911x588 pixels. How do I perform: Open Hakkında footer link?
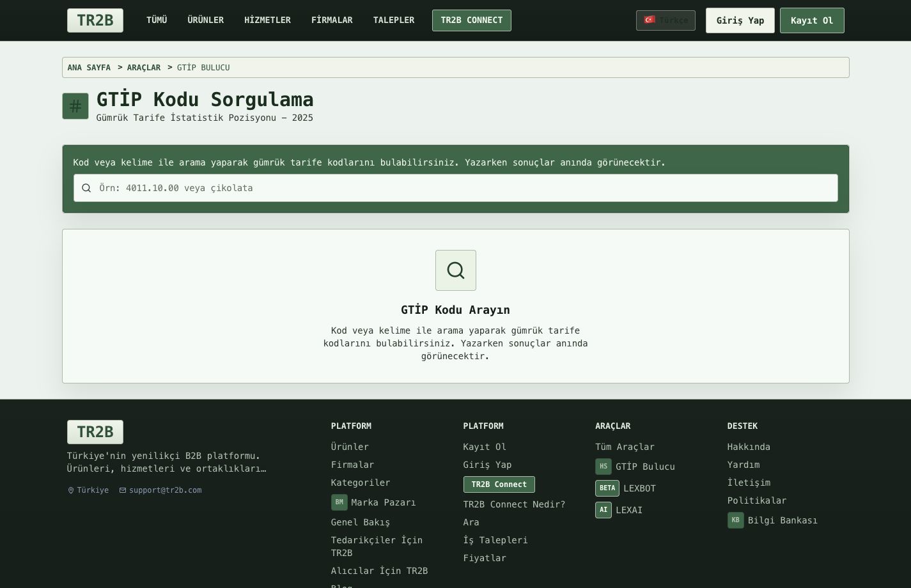(x=749, y=447)
